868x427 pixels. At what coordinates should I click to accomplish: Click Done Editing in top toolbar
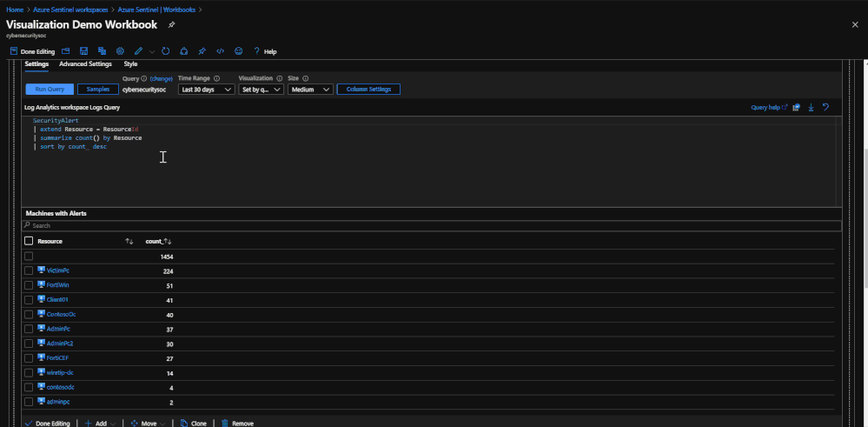coord(33,51)
